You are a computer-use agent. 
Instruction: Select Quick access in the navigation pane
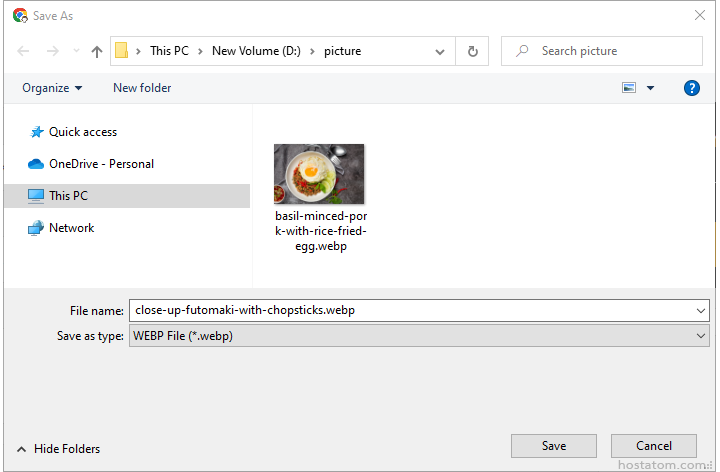coord(82,132)
